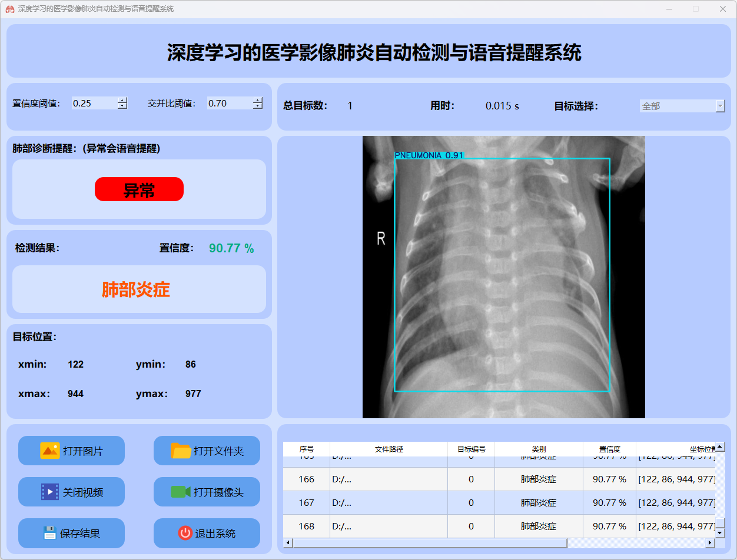This screenshot has height=560, width=737.
Task: Click the 序号 column header
Action: (x=307, y=449)
